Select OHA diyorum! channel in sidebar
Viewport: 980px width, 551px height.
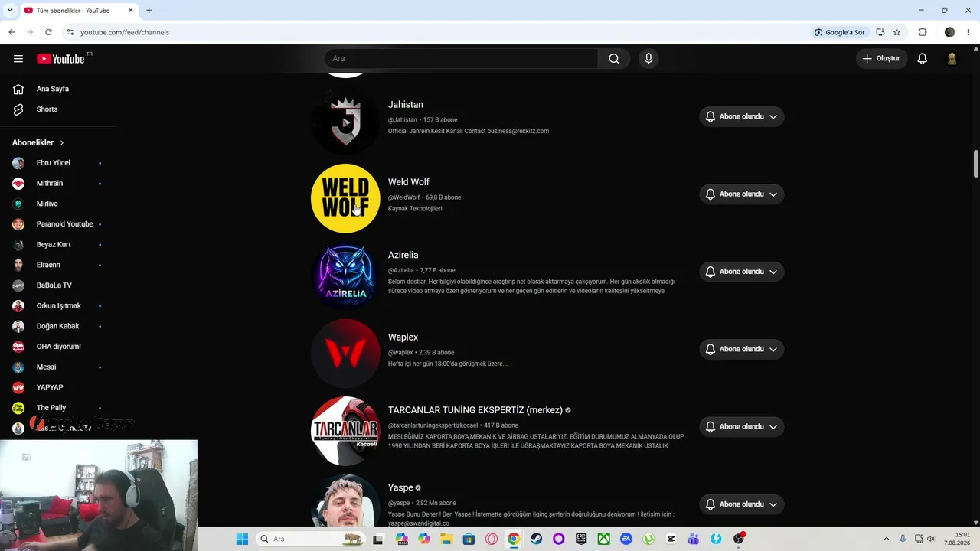(58, 347)
